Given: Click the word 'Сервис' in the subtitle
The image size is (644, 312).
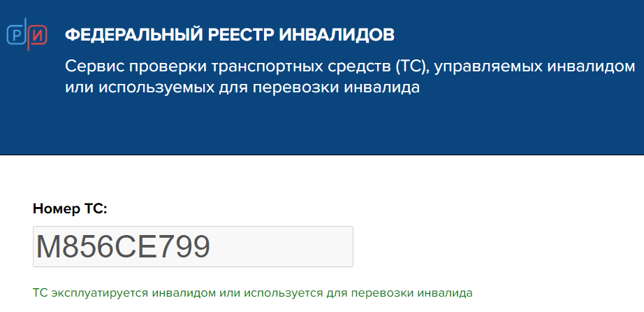Looking at the screenshot, I should coord(89,67).
